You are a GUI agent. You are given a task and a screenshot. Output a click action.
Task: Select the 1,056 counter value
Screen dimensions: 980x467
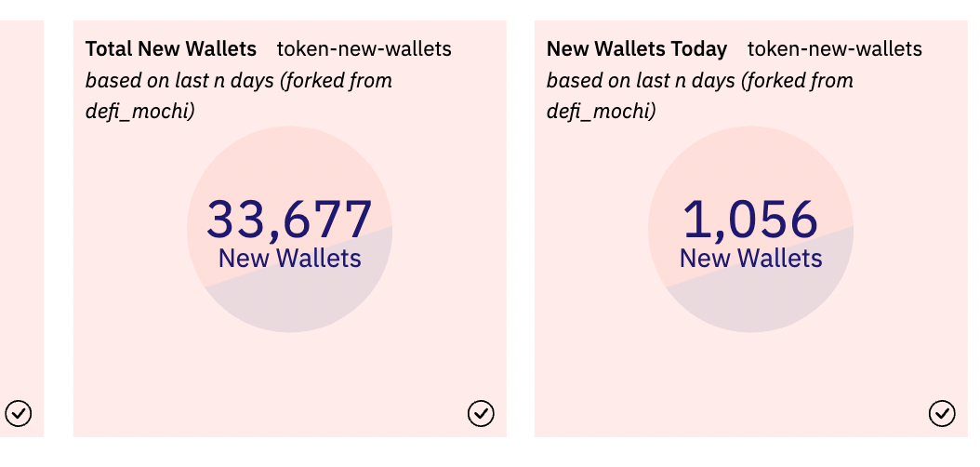point(750,220)
